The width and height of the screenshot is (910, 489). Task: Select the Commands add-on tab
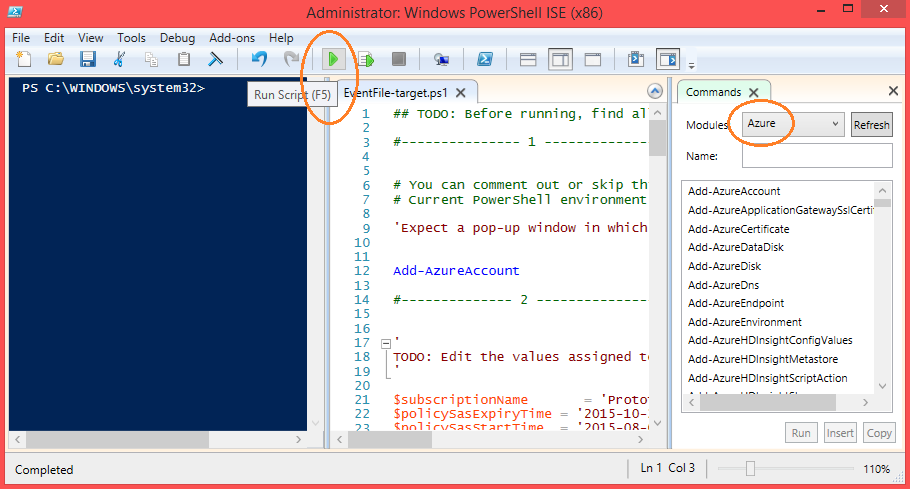713,92
